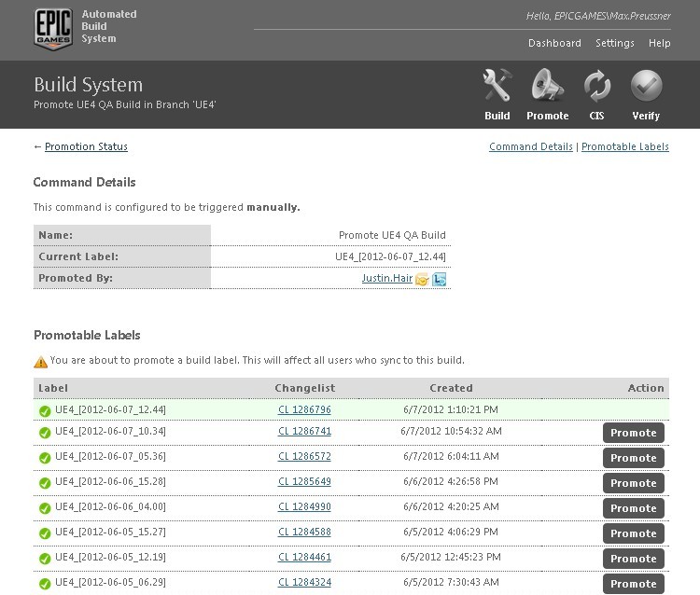Click the messenger icon beside Justin.Hair
The width and height of the screenshot is (700, 595).
[x=440, y=279]
